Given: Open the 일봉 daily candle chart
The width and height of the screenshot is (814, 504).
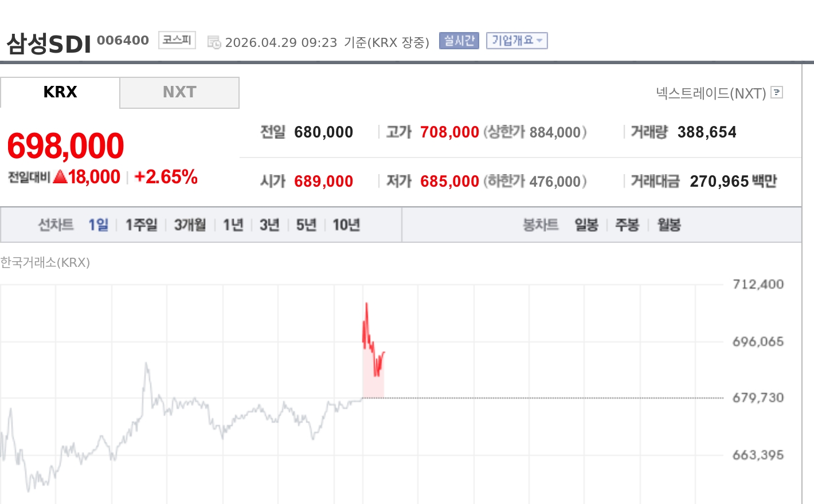Looking at the screenshot, I should pos(586,225).
